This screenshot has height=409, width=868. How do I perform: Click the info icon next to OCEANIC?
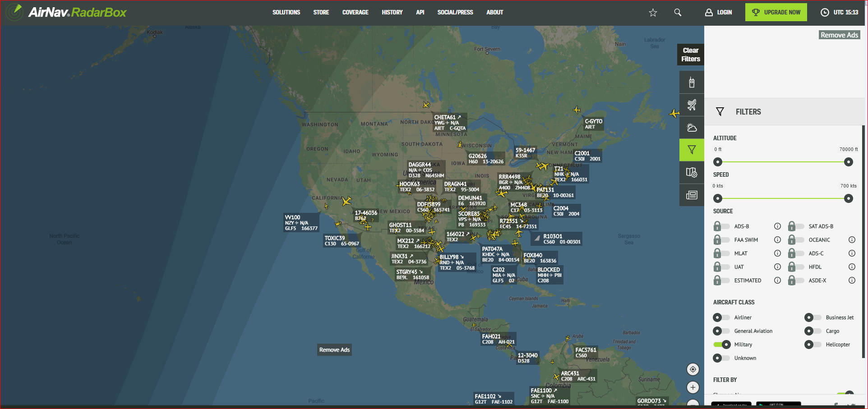pyautogui.click(x=852, y=240)
